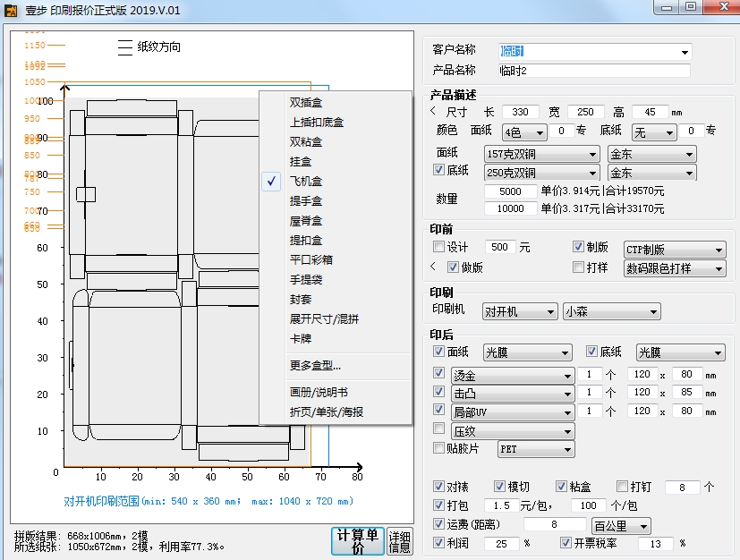Toggle the 制版 checkbox
Screen dimensions: 740x560
click(x=578, y=246)
